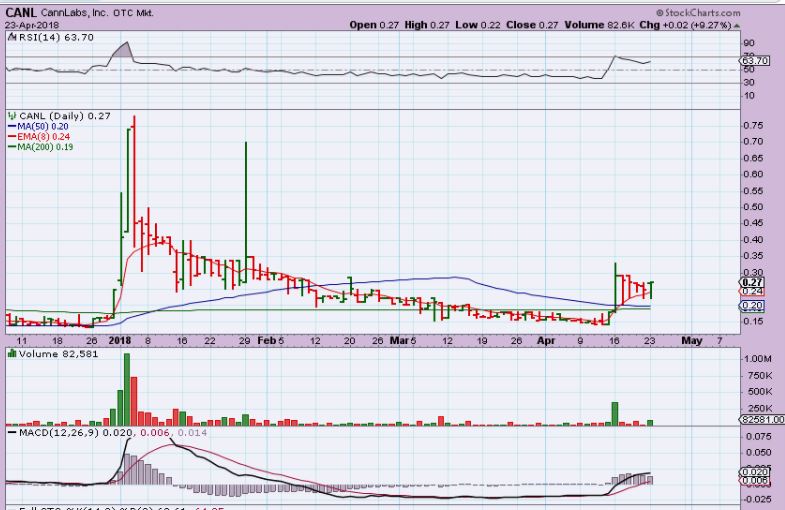Click the small up arrow after Chg percentage
785x510 pixels.
pyautogui.click(x=737, y=26)
